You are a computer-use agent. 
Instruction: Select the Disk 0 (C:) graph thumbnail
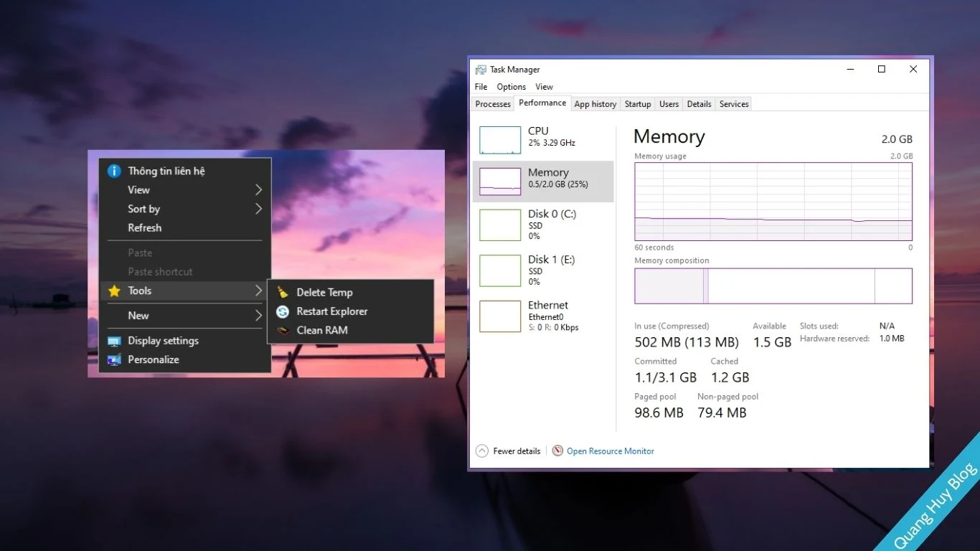[x=500, y=225]
